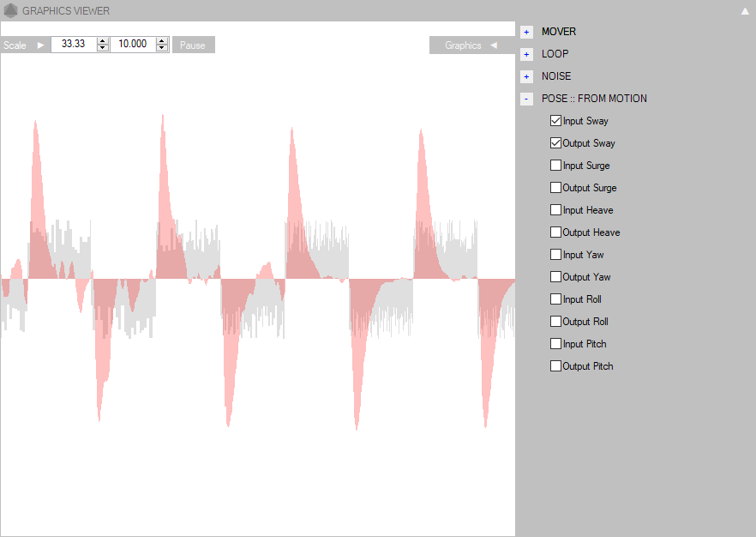
Task: Click the MOVER label
Action: [558, 32]
